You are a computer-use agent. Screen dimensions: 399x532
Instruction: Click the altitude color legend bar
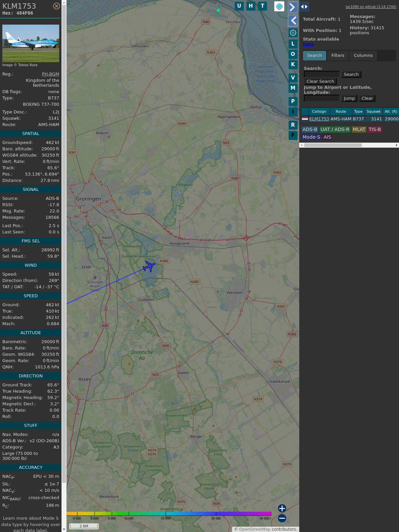pos(169,514)
